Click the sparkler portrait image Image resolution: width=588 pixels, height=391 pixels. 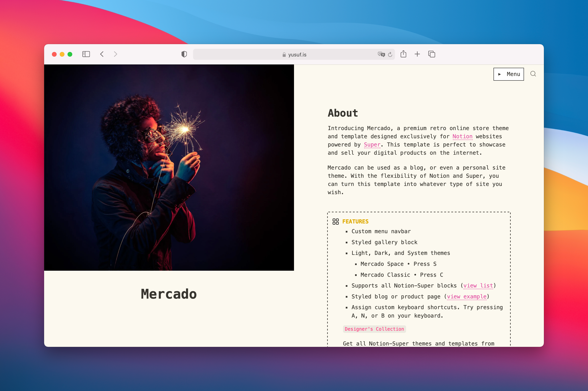click(169, 167)
